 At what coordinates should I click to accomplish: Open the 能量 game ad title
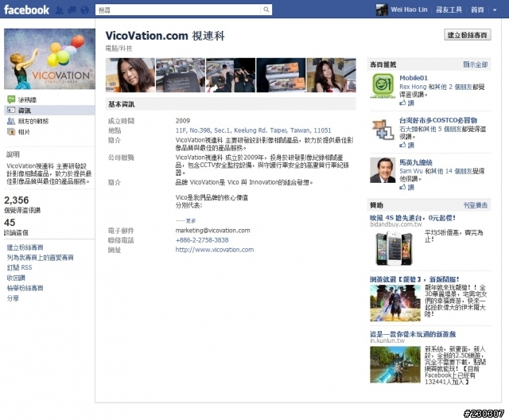(x=414, y=279)
